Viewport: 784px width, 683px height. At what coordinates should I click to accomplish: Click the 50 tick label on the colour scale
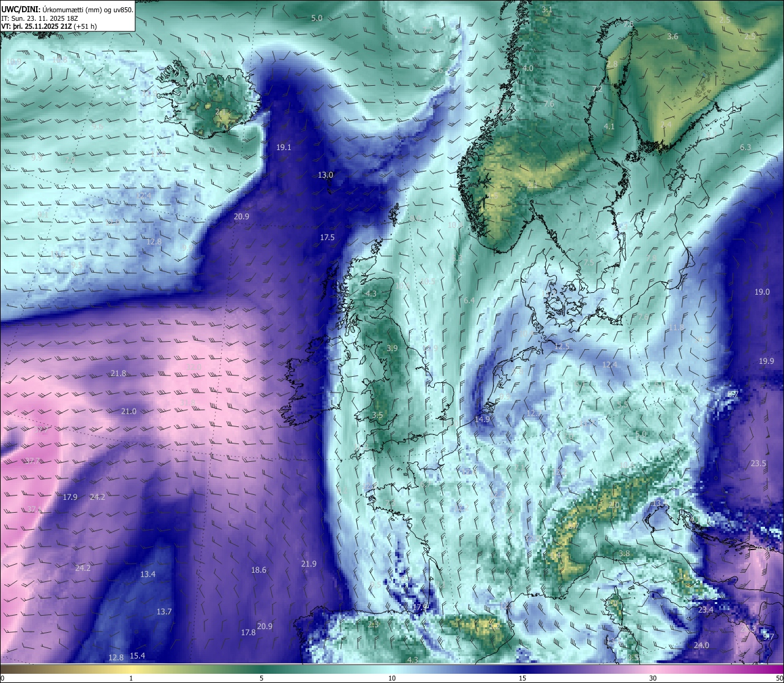(778, 678)
